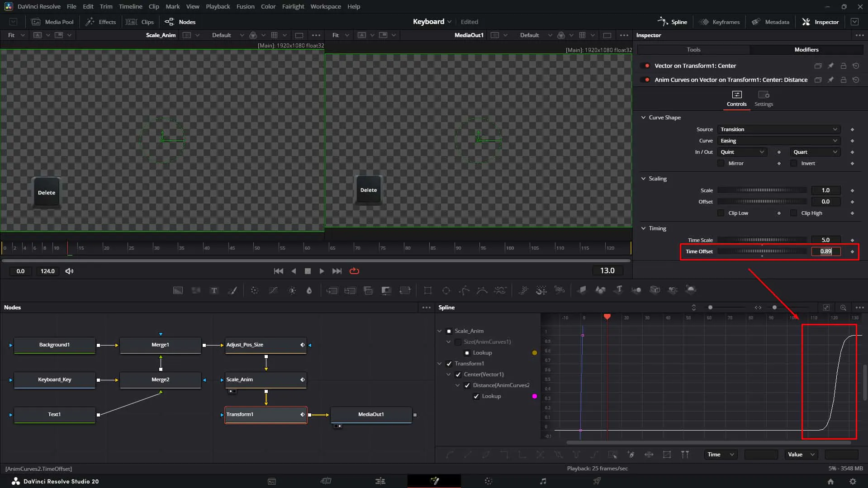Open the Out dropdown set to Quart
868x488 pixels.
click(815, 152)
